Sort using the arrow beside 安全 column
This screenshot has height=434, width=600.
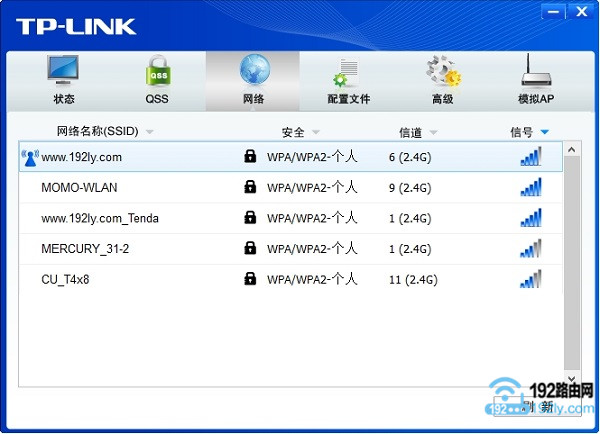click(316, 132)
